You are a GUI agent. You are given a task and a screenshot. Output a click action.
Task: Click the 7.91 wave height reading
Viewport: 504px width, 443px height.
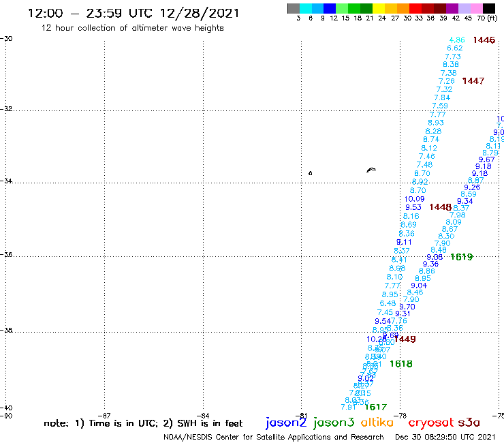349,407
